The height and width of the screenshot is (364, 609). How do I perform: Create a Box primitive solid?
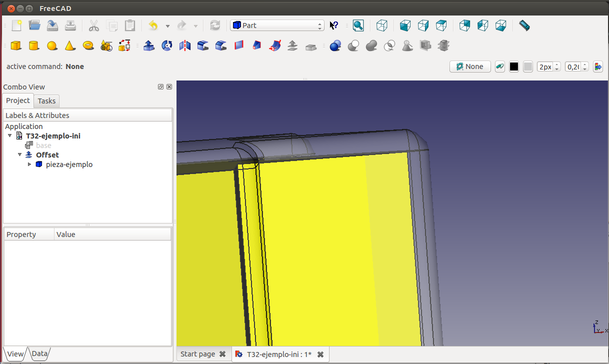tap(16, 46)
